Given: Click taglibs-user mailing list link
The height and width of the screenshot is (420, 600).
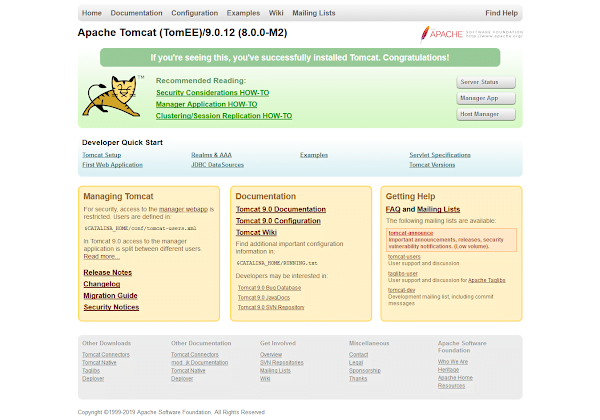Looking at the screenshot, I should [403, 273].
